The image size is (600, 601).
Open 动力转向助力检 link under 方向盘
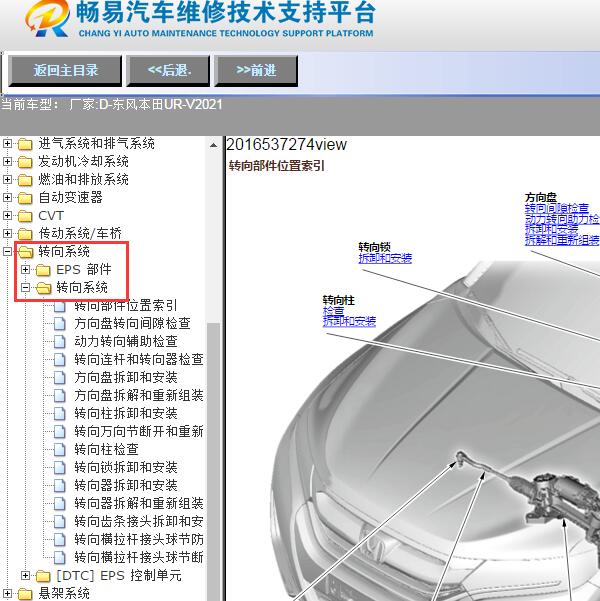coord(562,219)
